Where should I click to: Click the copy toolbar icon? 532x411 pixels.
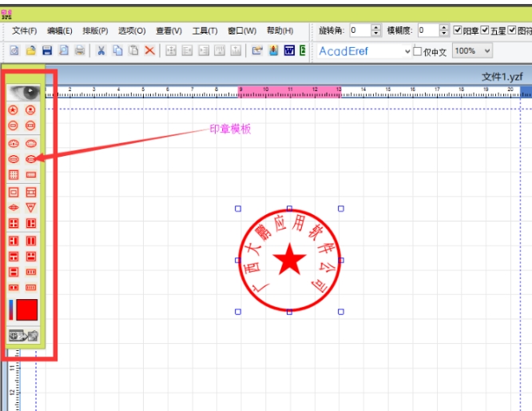117,50
